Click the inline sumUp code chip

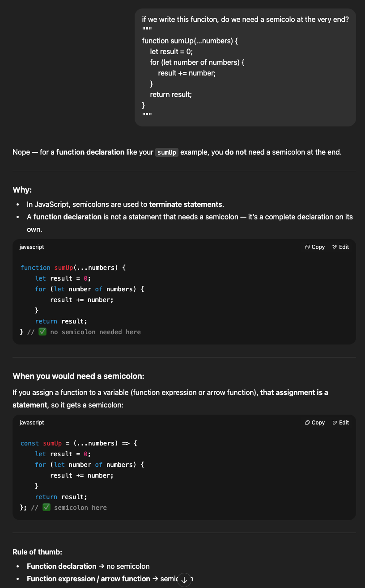[167, 152]
